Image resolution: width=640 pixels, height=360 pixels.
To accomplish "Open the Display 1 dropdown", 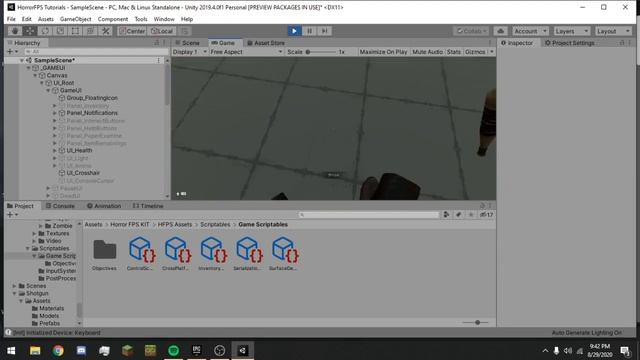I will click(190, 52).
